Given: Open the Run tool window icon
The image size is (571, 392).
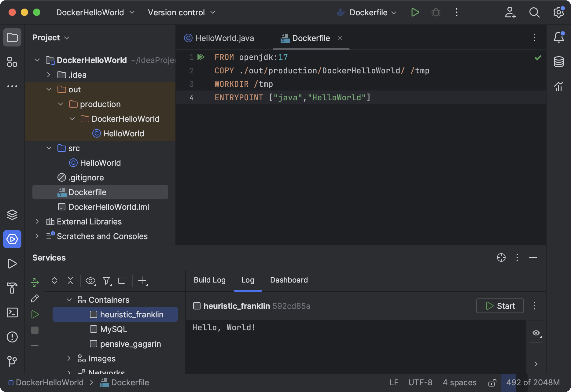Looking at the screenshot, I should [12, 264].
